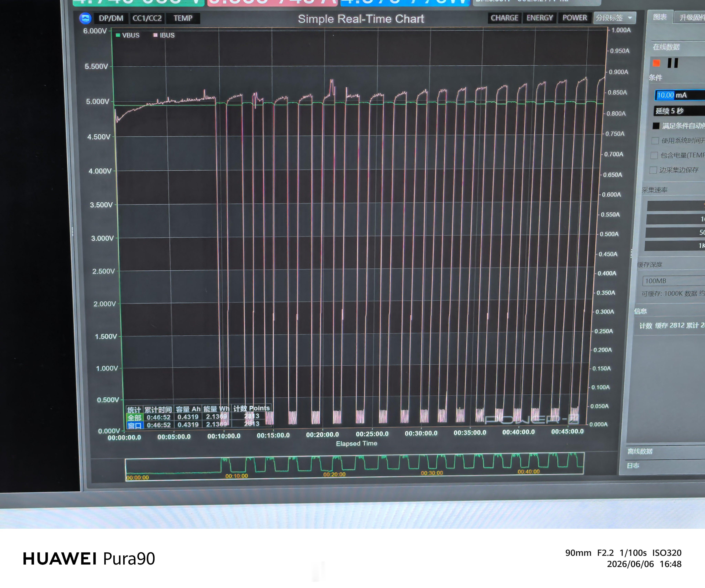
Task: Click the Elapsed Time axis title
Action: (356, 443)
